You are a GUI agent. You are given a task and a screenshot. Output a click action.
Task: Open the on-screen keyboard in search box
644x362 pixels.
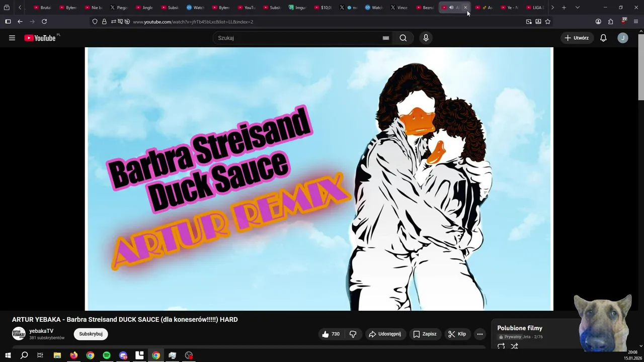click(x=386, y=38)
